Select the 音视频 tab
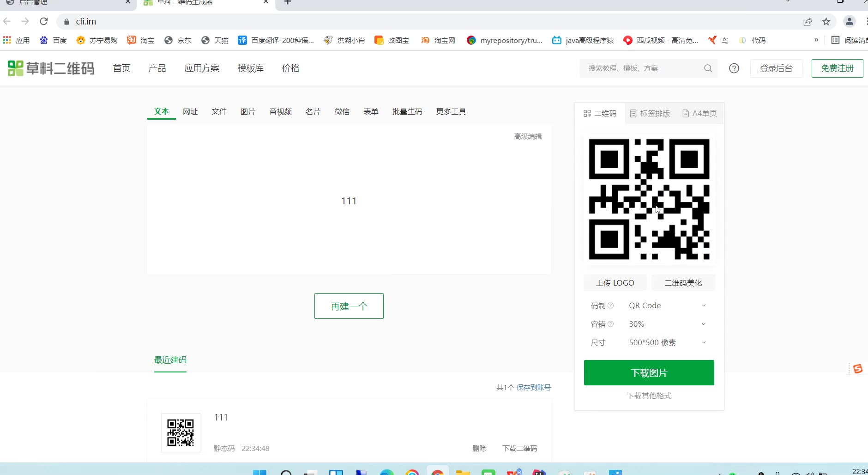 tap(281, 111)
